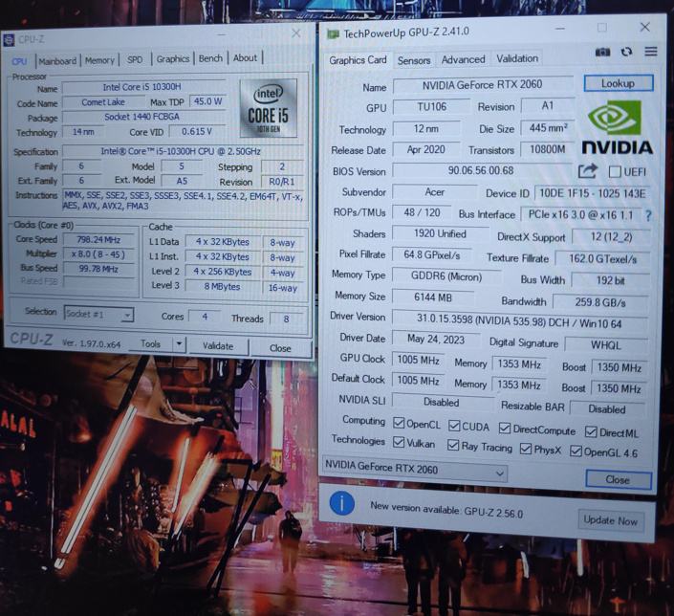
Task: Toggle the OpenCL checkbox
Action: tap(399, 424)
